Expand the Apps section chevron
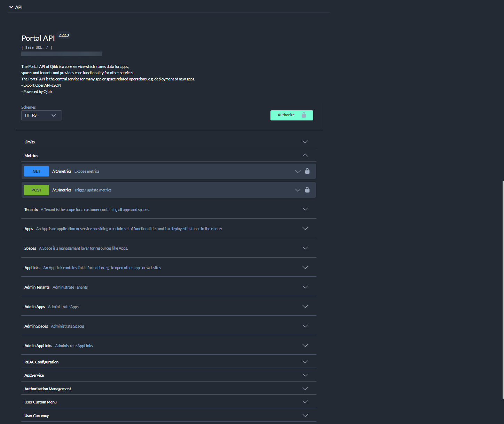 click(305, 229)
